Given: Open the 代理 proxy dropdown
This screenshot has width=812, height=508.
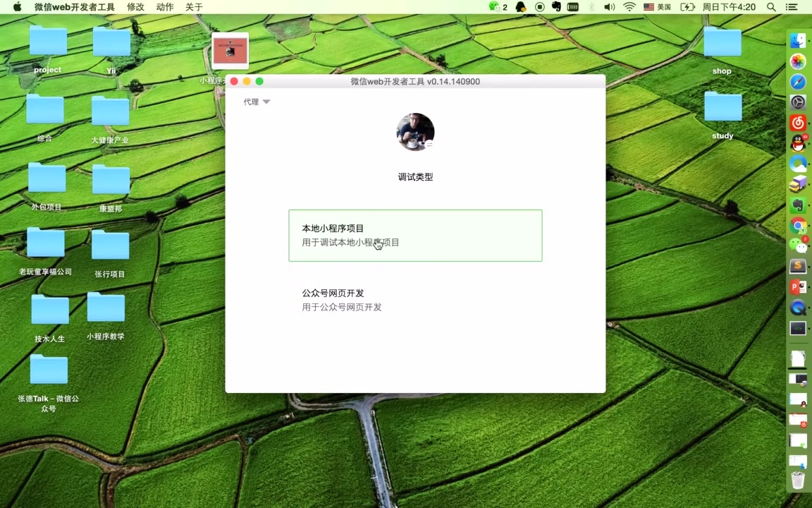Looking at the screenshot, I should [257, 102].
